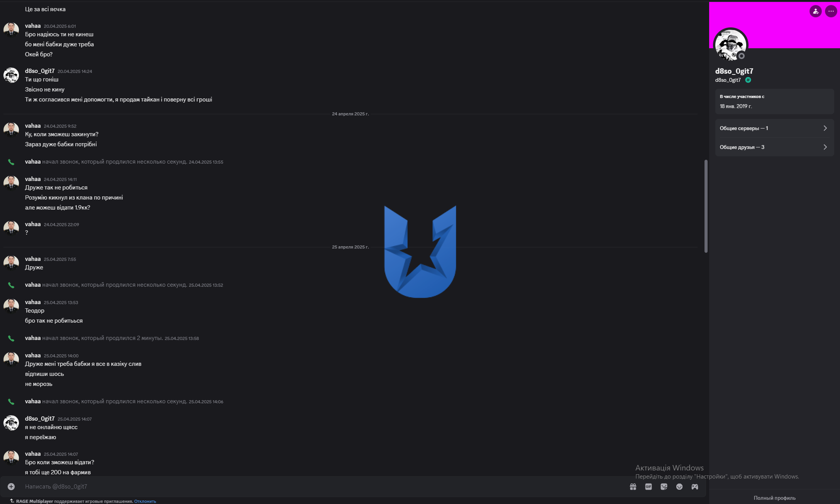This screenshot has width=840, height=504.
Task: Click the message "Розумію кикнул из клана по причині"
Action: tap(74, 198)
